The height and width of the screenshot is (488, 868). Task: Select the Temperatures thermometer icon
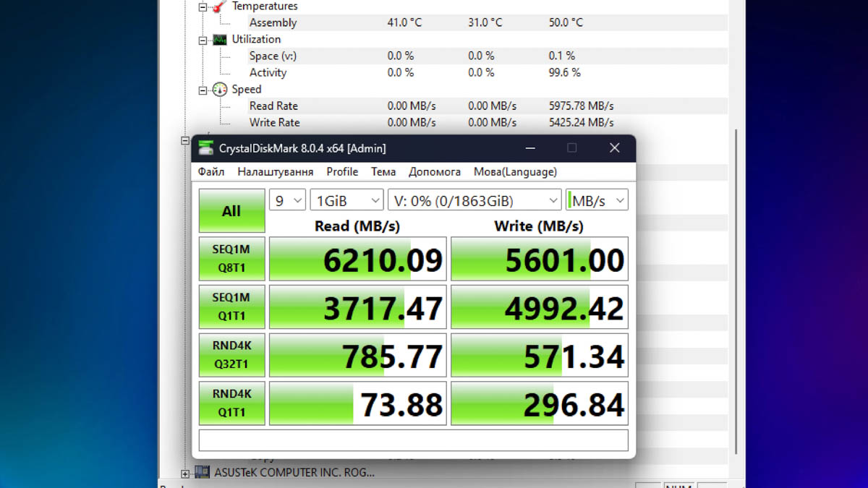click(x=220, y=6)
